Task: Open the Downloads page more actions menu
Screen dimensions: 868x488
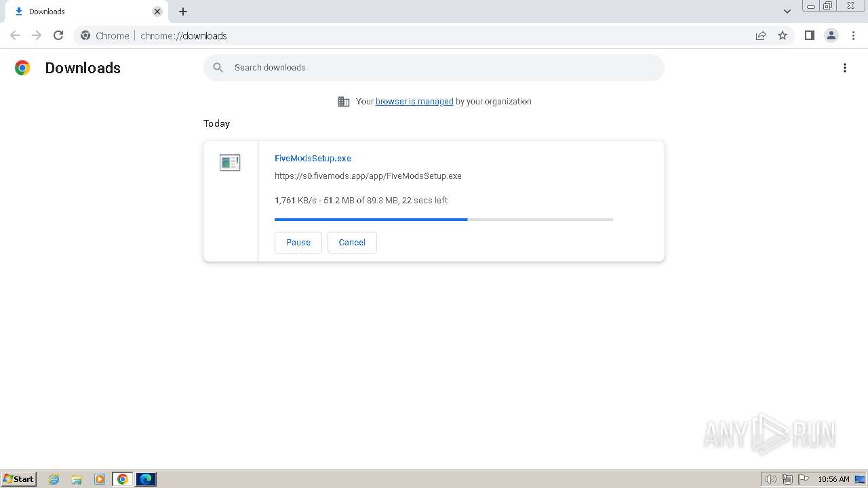Action: coord(845,68)
